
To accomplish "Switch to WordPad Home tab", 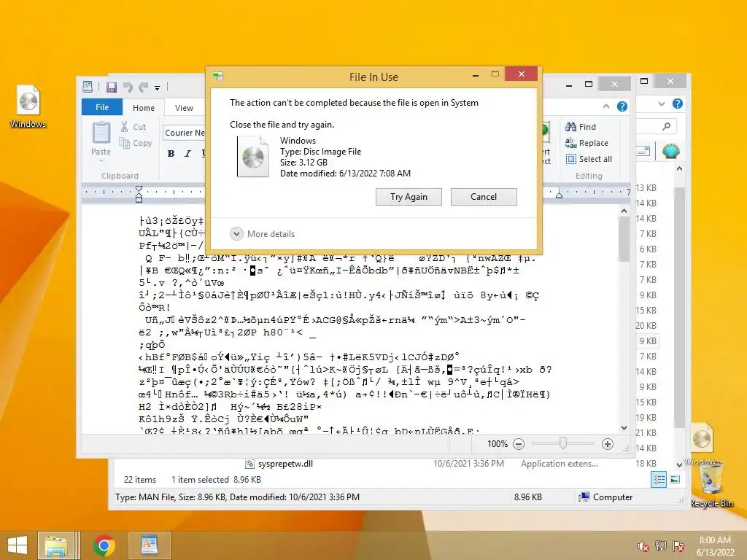I will click(144, 108).
